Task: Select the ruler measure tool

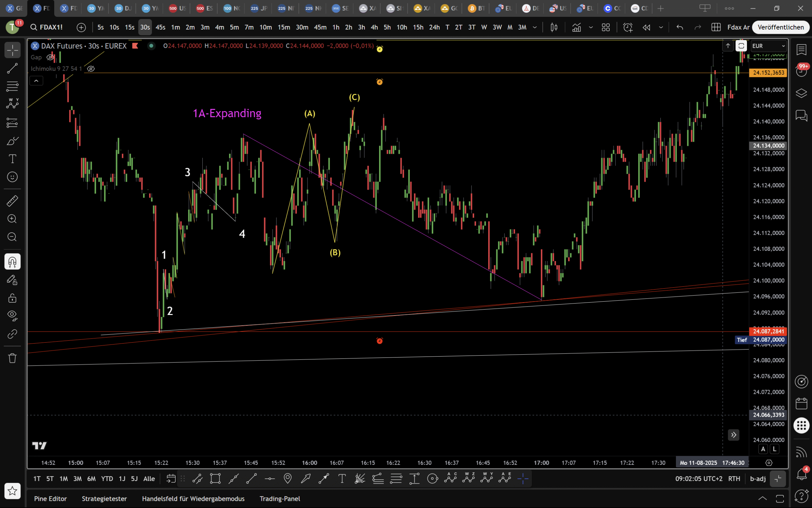Action: 12,201
